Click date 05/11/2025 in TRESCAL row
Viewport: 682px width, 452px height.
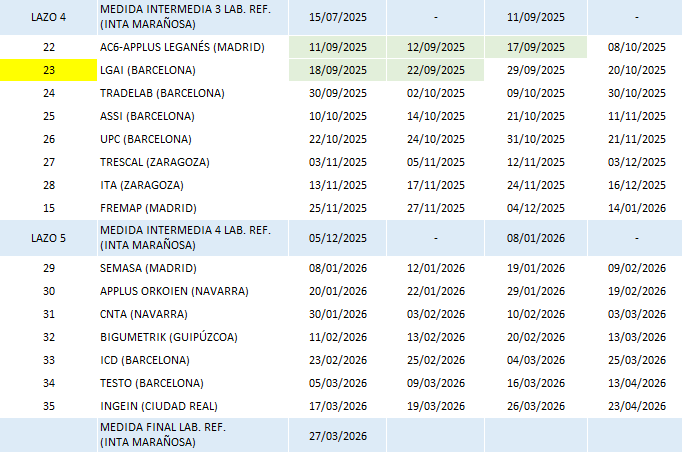tap(435, 162)
